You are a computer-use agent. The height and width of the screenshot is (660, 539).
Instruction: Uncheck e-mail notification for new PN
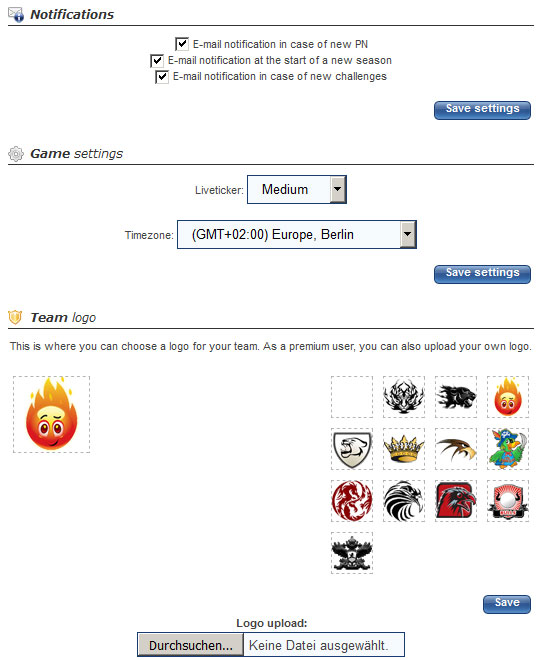[x=182, y=44]
